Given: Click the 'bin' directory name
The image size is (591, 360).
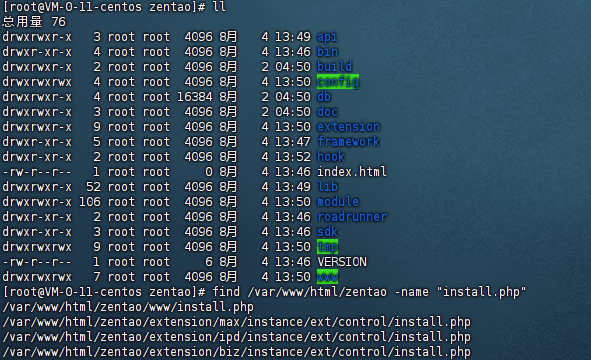Looking at the screenshot, I should [x=327, y=52].
